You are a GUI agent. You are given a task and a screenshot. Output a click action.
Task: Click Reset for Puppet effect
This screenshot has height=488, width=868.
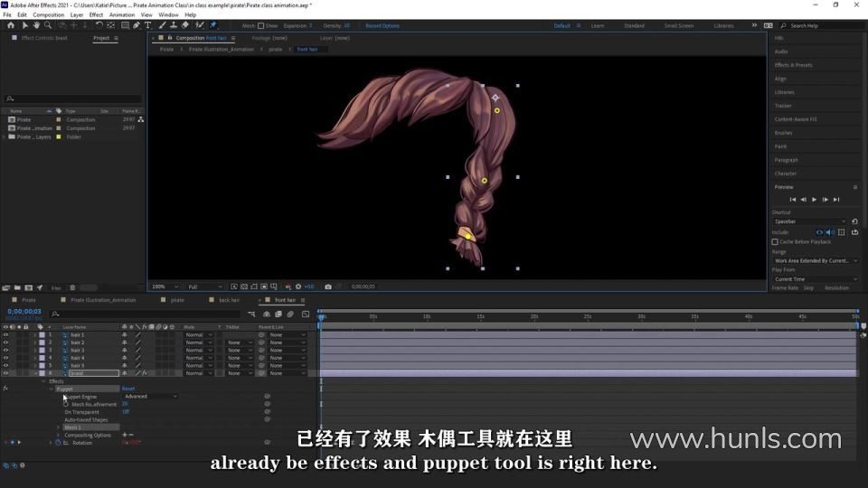click(127, 389)
